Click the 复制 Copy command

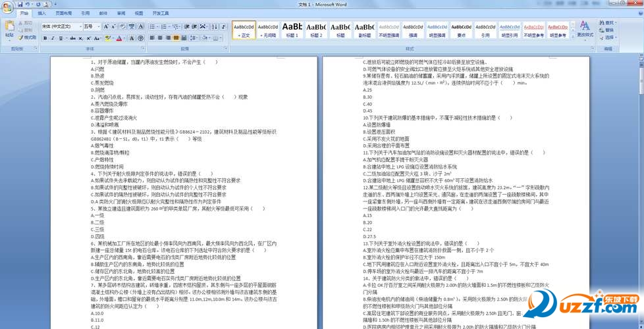click(x=26, y=30)
